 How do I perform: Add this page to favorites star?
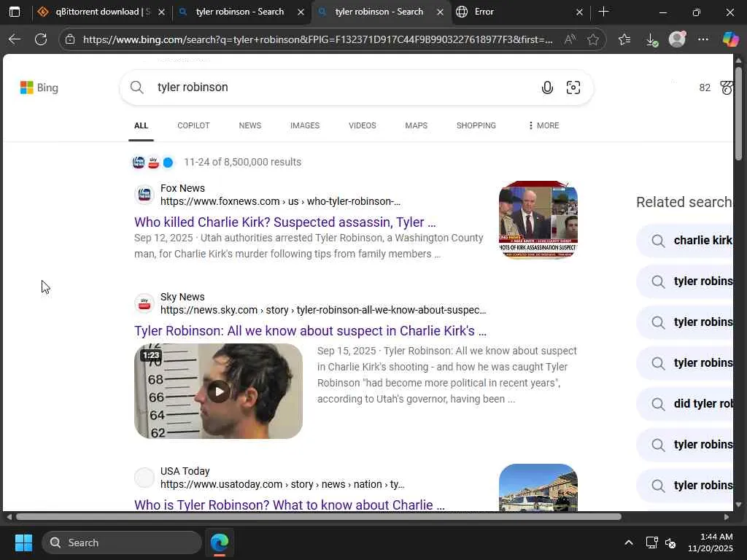[592, 39]
